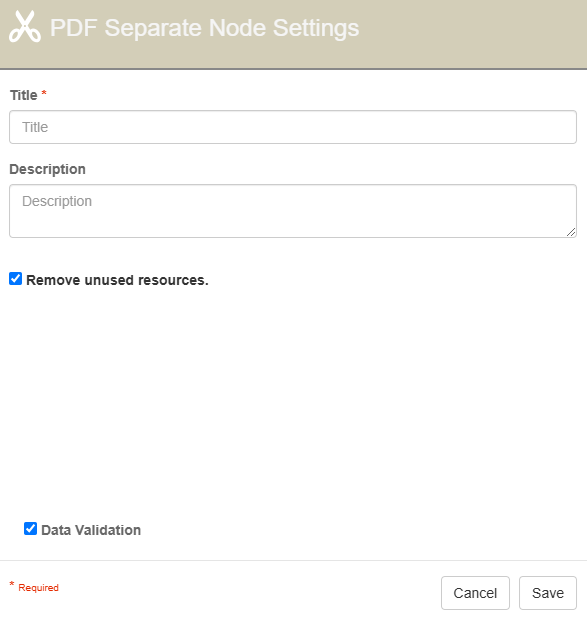This screenshot has width=587, height=619.
Task: Click the Description placeholder text inside box
Action: click(57, 201)
